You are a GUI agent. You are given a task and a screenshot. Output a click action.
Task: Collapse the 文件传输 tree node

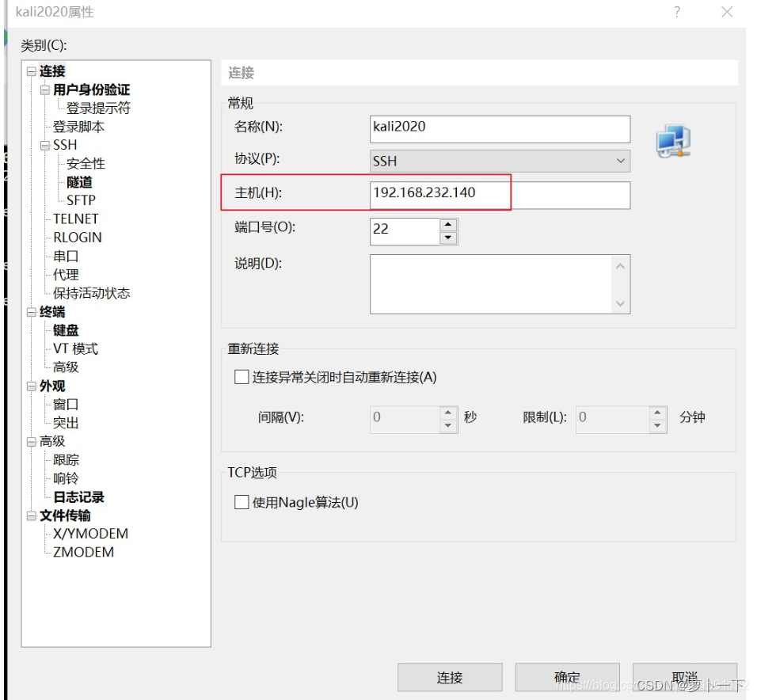32,515
